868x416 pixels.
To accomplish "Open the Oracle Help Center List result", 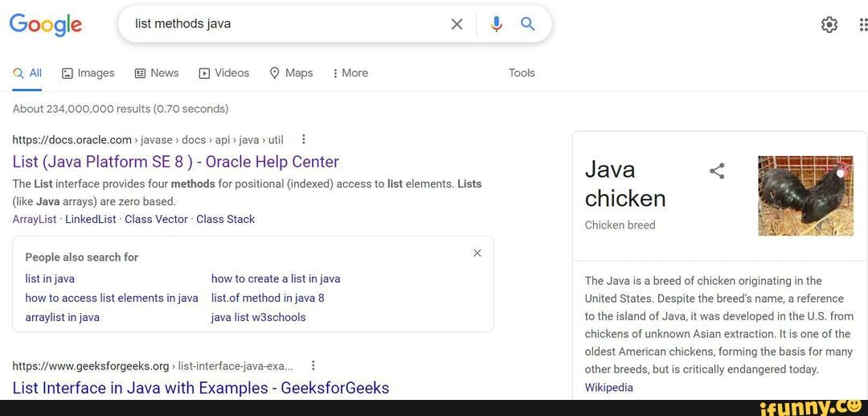I will (175, 162).
